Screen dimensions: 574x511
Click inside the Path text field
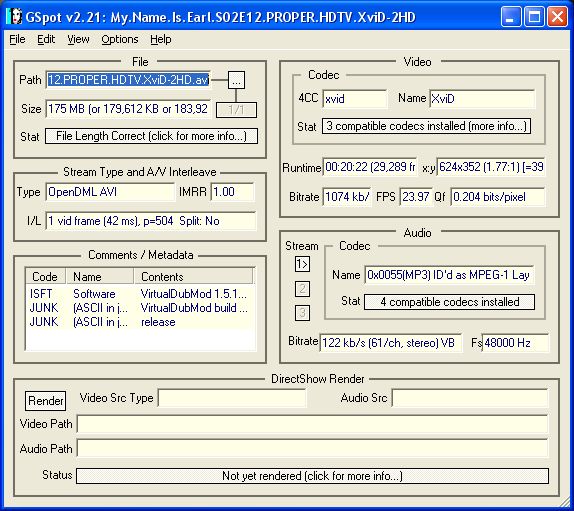[x=128, y=80]
